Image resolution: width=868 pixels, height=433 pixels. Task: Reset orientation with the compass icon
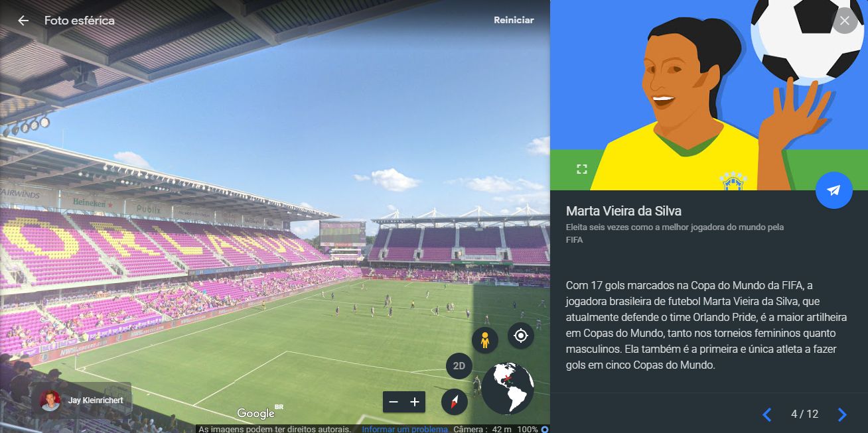click(x=455, y=401)
